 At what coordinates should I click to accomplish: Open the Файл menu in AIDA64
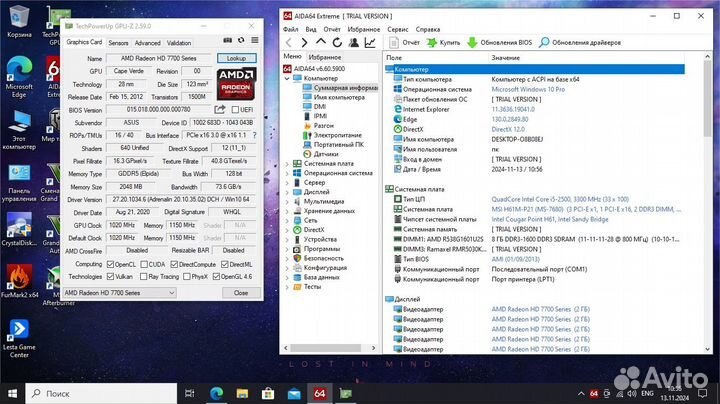[291, 29]
